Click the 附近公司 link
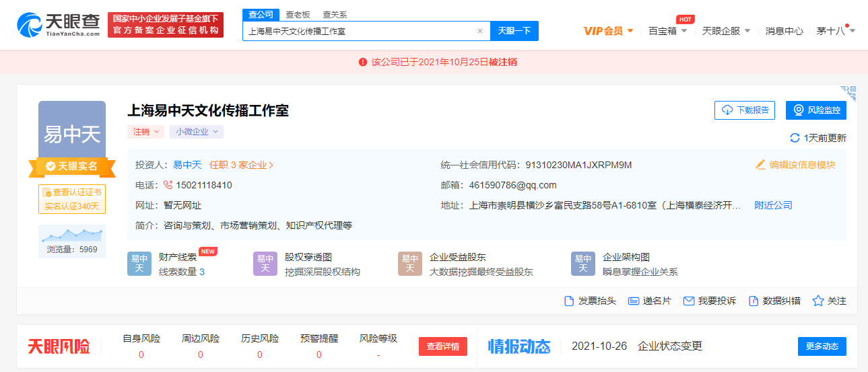This screenshot has width=868, height=372. click(x=773, y=205)
